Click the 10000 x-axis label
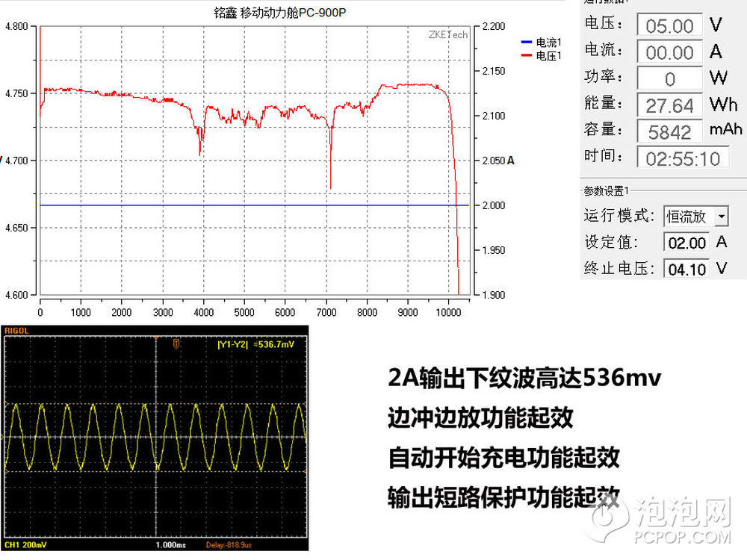Screen dimensions: 747x560 click(448, 312)
